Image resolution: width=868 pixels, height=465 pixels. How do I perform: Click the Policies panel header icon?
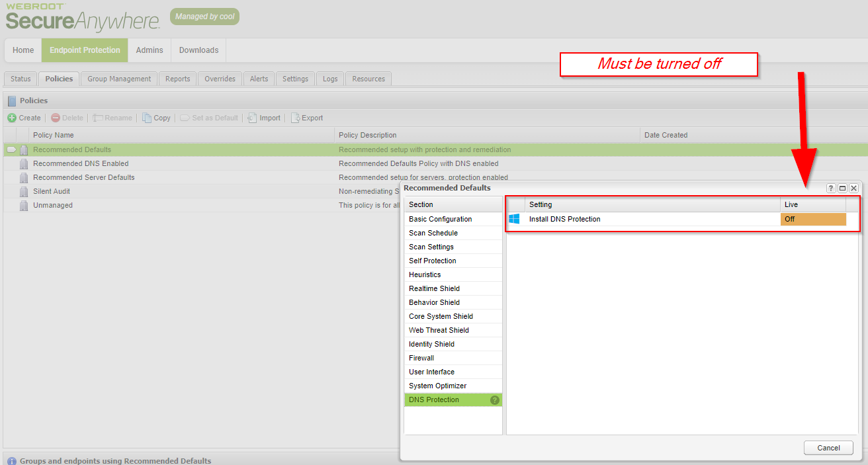click(x=11, y=101)
